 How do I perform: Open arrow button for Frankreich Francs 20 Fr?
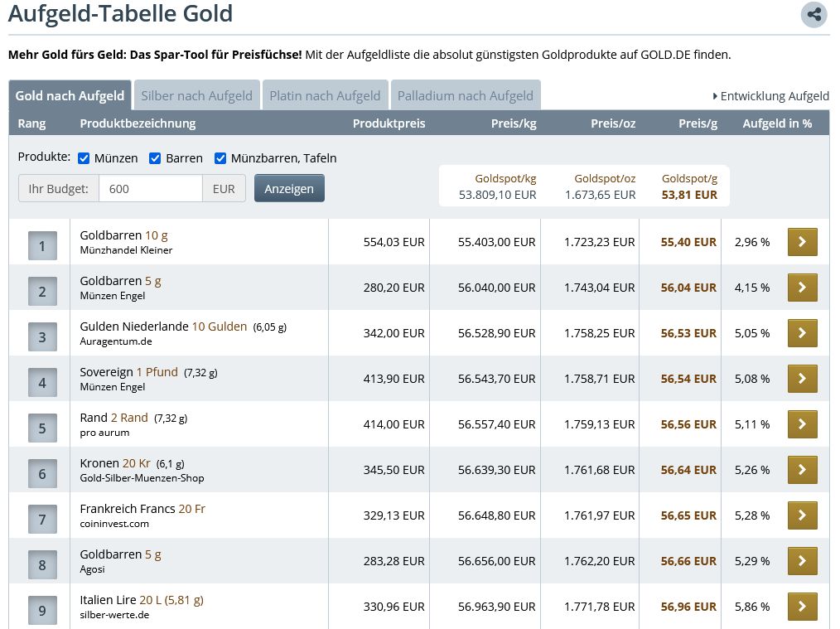click(x=802, y=515)
